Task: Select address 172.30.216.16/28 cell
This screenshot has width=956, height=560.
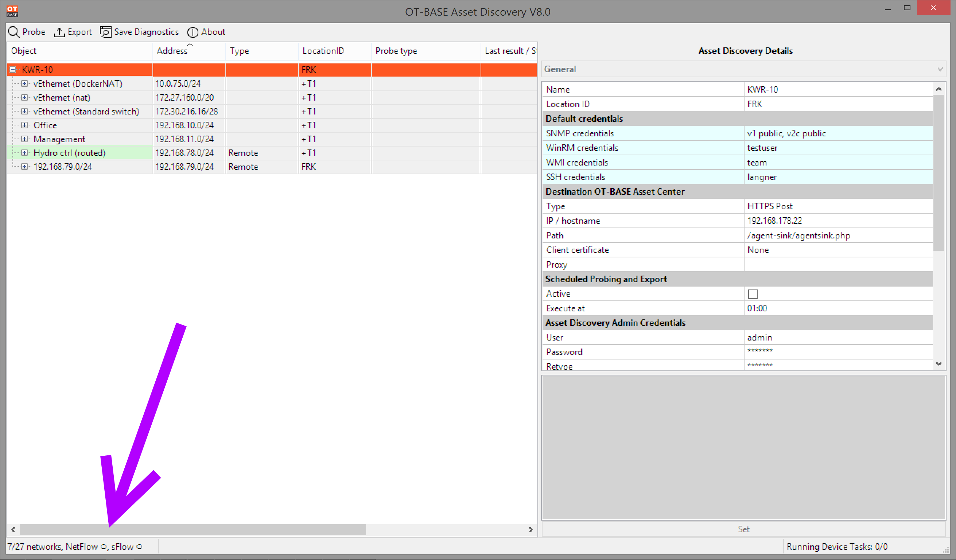Action: click(x=189, y=111)
